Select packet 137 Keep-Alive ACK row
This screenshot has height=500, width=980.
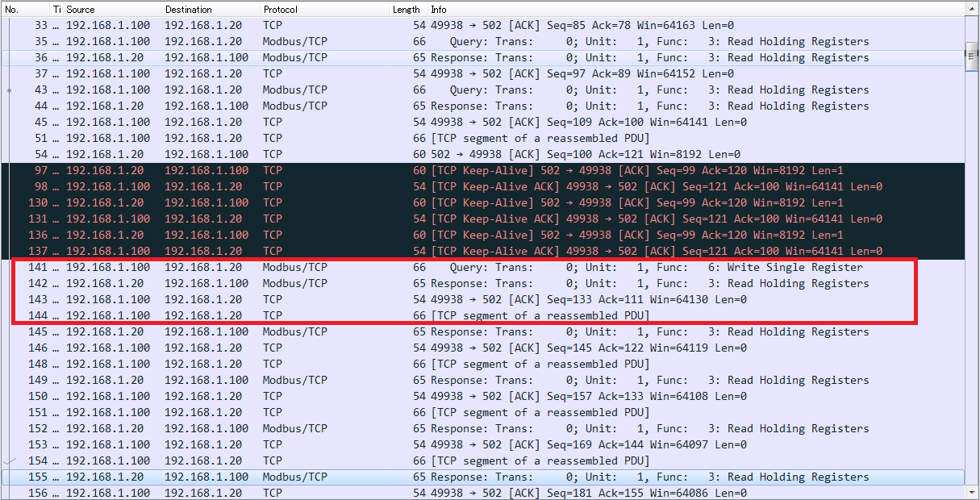click(x=482, y=251)
